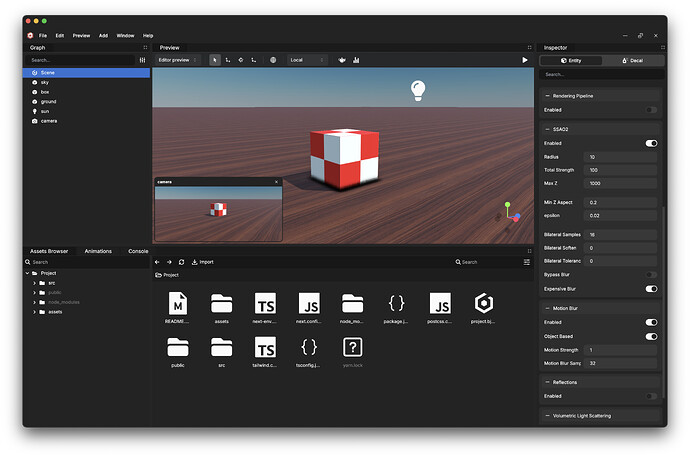Click the Import button
Viewport: 690px width, 456px height.
[x=202, y=262]
